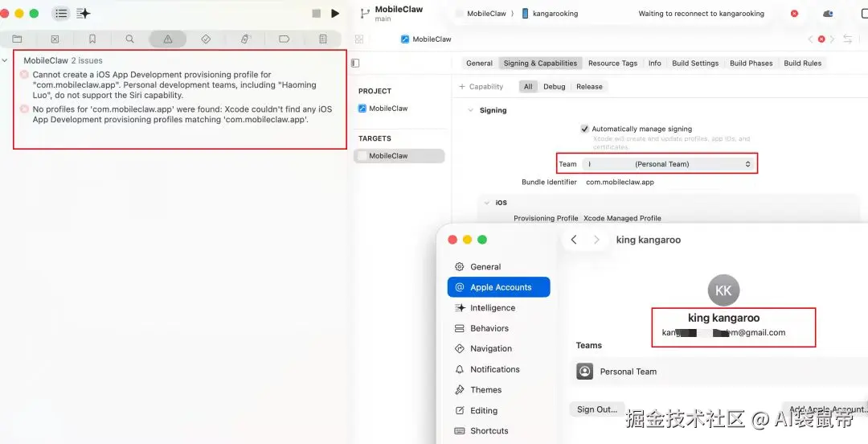The height and width of the screenshot is (444, 868).
Task: Go to next issue arrow
Action: 832,39
